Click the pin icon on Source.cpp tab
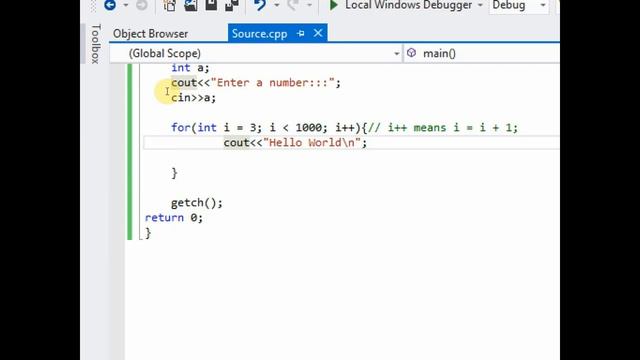Screen dimensions: 640x360 coord(301,33)
